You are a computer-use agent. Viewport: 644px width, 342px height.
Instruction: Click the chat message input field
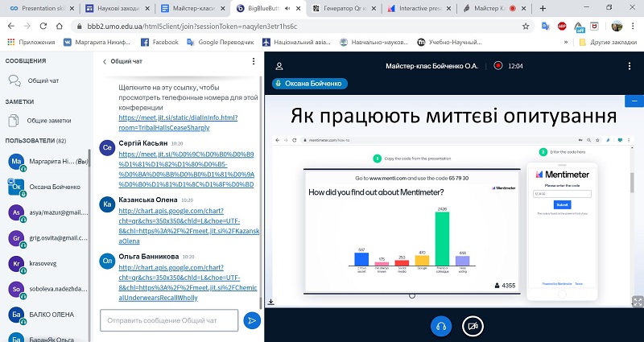(x=169, y=321)
